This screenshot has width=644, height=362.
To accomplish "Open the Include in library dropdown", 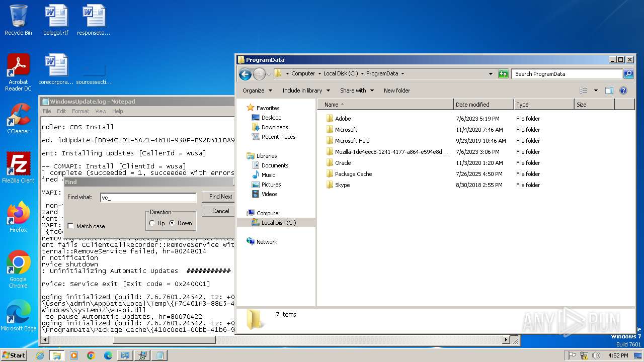I will (306, 90).
